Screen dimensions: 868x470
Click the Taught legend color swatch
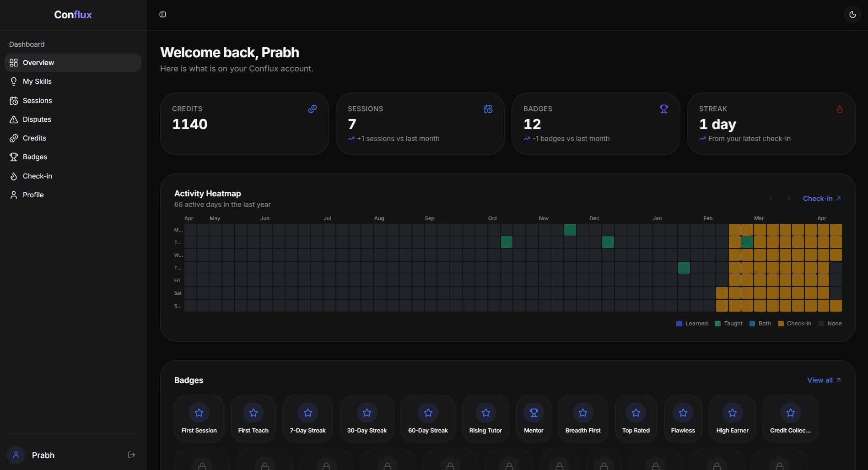(717, 324)
